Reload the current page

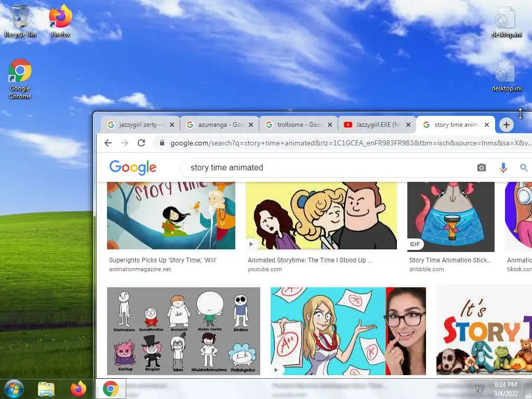[x=141, y=143]
